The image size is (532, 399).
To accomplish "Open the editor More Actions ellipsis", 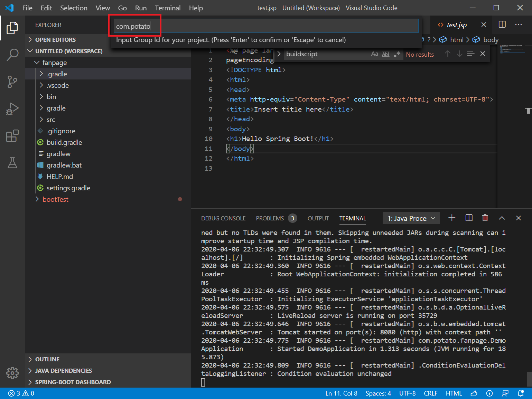I will (x=519, y=25).
